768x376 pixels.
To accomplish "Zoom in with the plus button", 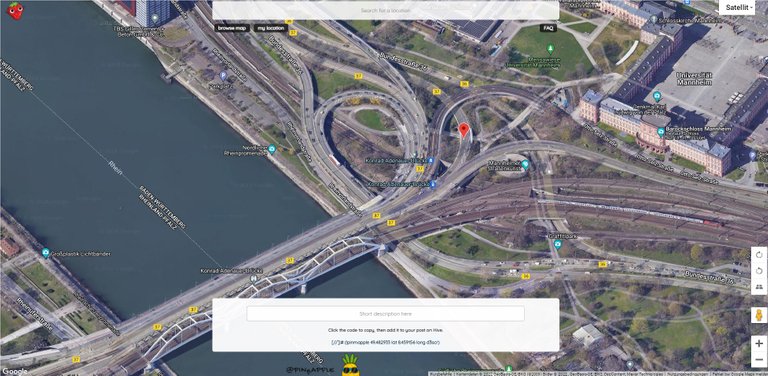I will point(759,343).
